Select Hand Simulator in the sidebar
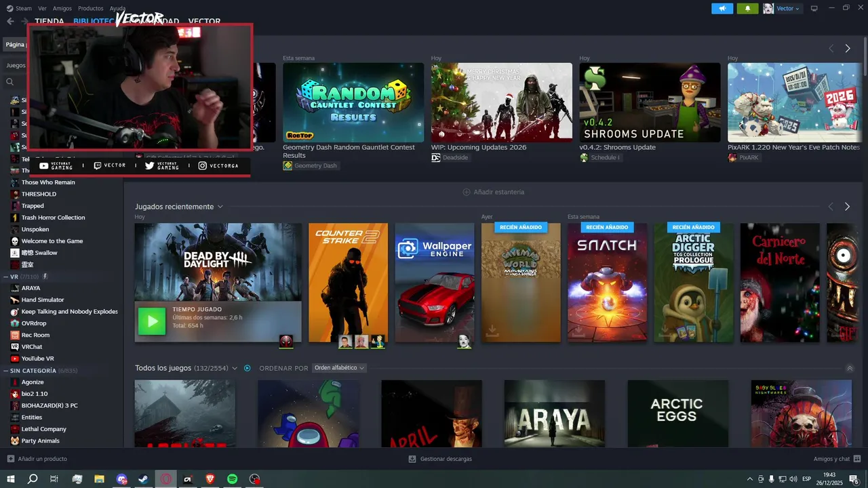The height and width of the screenshot is (488, 868). click(42, 300)
